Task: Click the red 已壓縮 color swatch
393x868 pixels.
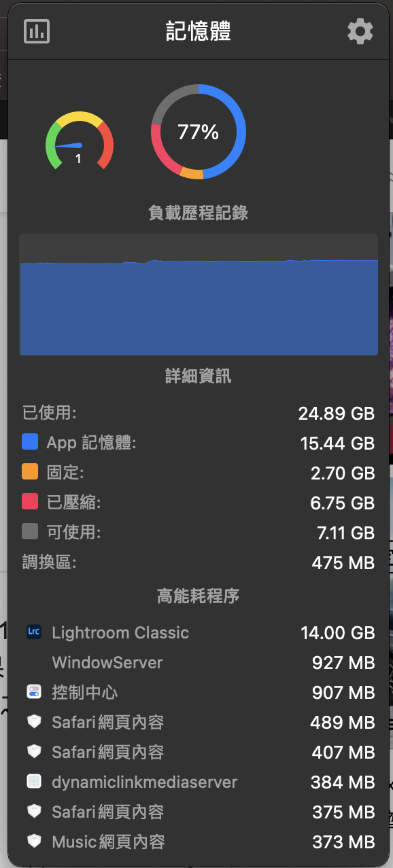Action: pos(29,502)
